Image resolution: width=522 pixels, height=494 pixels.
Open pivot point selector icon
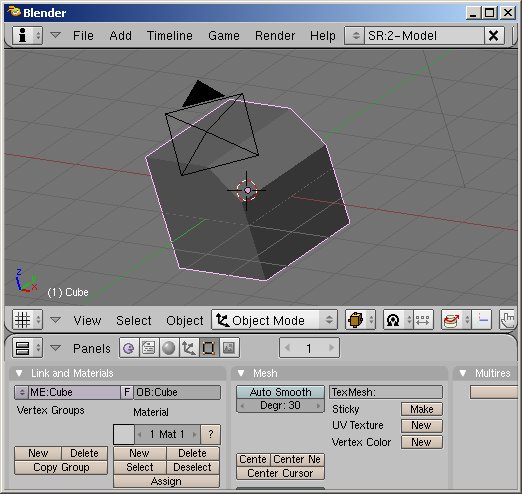coord(398,320)
